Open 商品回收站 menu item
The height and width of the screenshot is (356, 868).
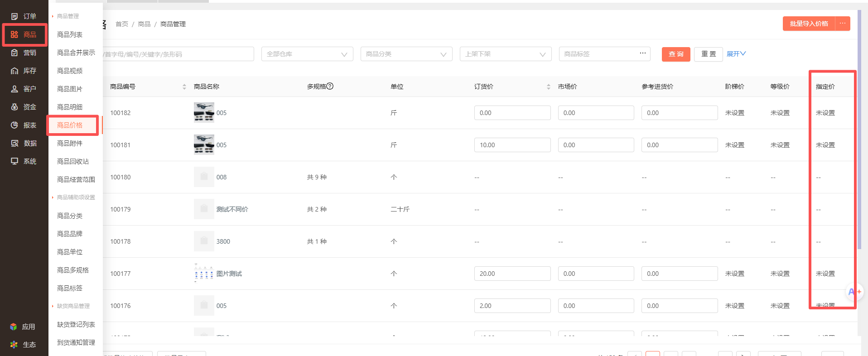pyautogui.click(x=73, y=161)
